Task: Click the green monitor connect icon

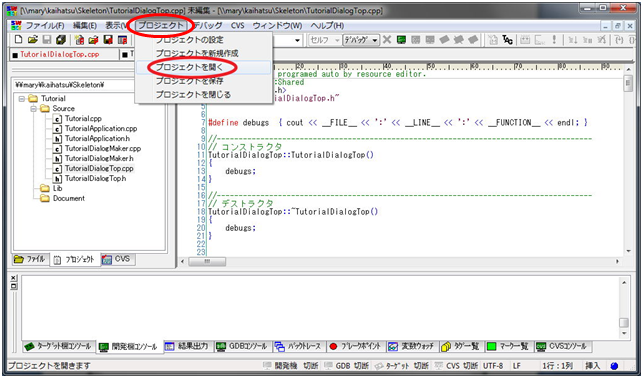Action: [x=401, y=39]
